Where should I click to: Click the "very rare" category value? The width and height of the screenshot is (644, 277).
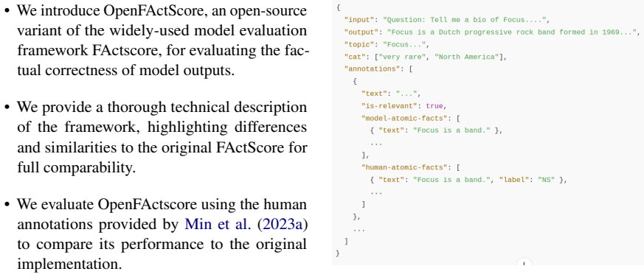[403, 57]
